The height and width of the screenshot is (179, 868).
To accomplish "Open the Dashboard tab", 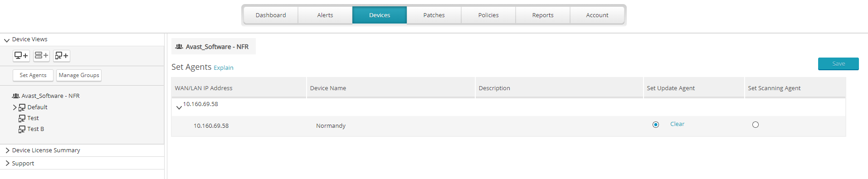I will pyautogui.click(x=271, y=15).
